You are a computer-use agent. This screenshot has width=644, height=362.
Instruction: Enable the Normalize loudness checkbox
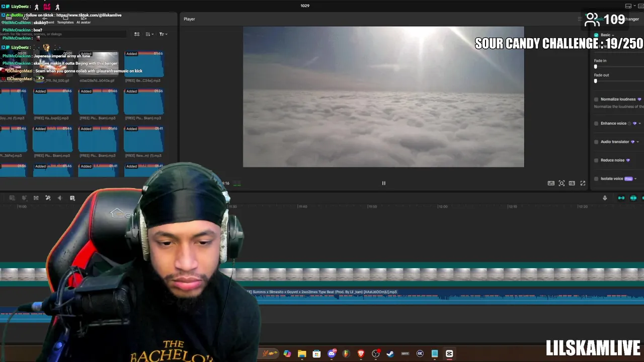click(596, 99)
